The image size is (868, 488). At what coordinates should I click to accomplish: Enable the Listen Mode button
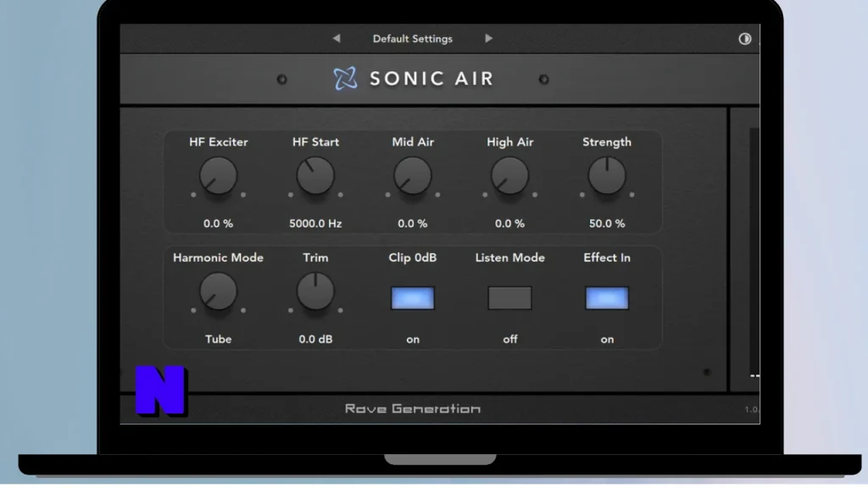point(509,298)
